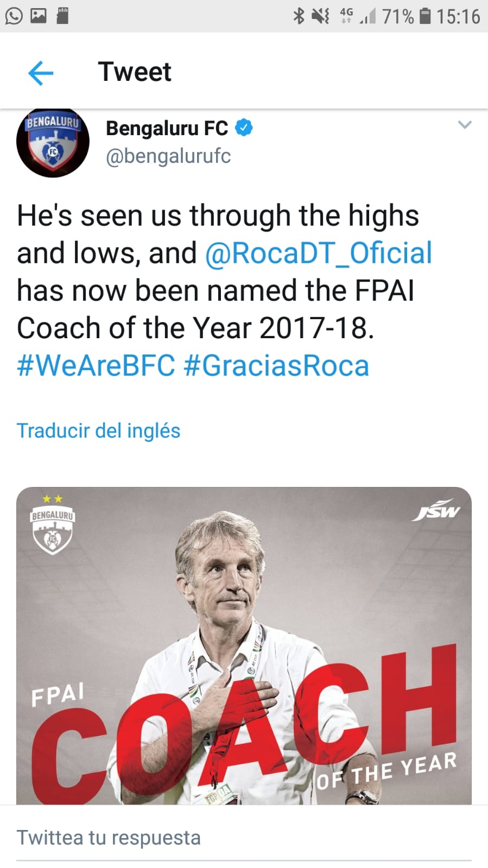Open the #WeAreBFC hashtag

click(96, 365)
